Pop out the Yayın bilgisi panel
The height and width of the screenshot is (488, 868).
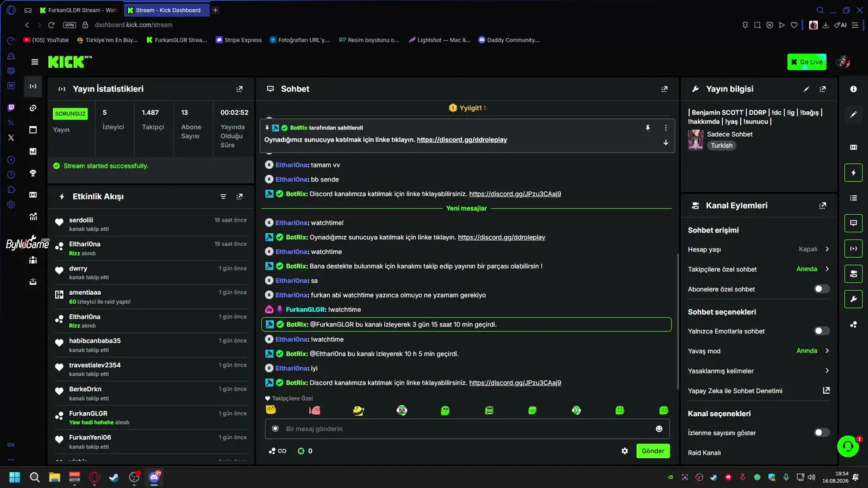coord(823,89)
